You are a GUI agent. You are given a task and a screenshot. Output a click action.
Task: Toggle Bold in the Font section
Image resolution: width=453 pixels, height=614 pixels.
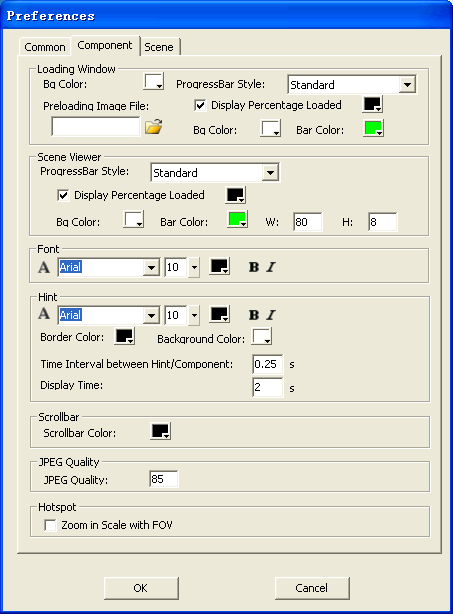(254, 267)
